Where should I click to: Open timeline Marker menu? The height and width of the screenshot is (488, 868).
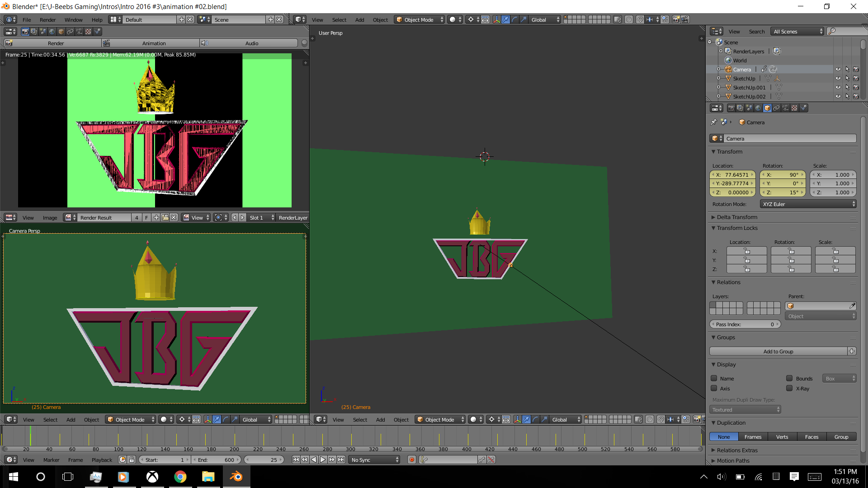coord(51,460)
